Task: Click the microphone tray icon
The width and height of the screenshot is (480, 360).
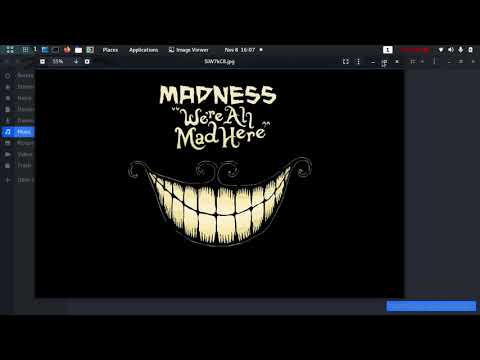Action: [461, 50]
